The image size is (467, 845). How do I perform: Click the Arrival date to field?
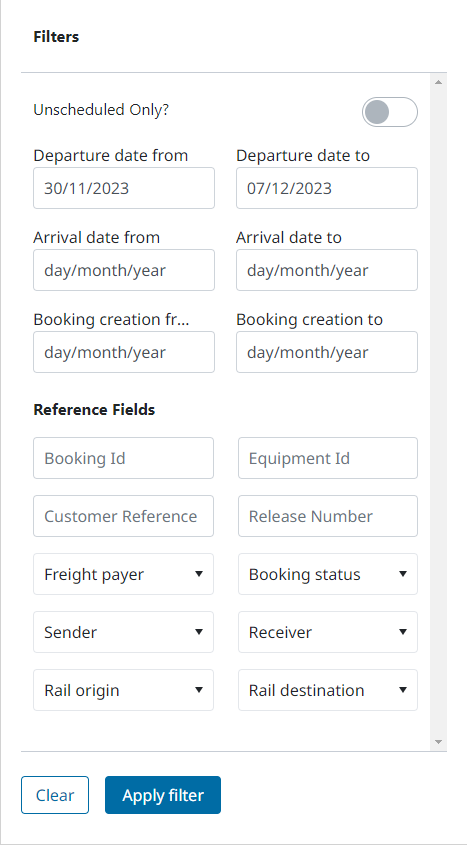pyautogui.click(x=327, y=270)
